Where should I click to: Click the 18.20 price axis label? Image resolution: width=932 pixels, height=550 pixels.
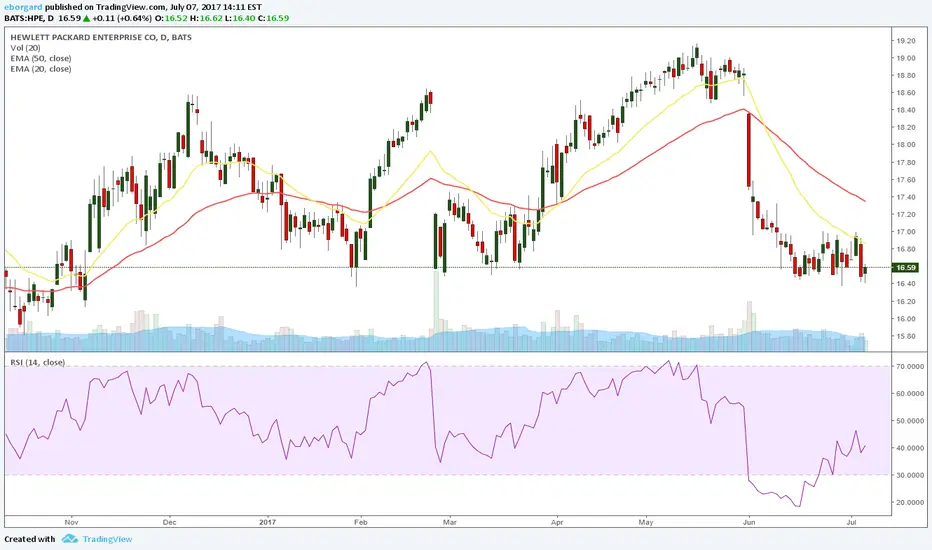coord(906,128)
